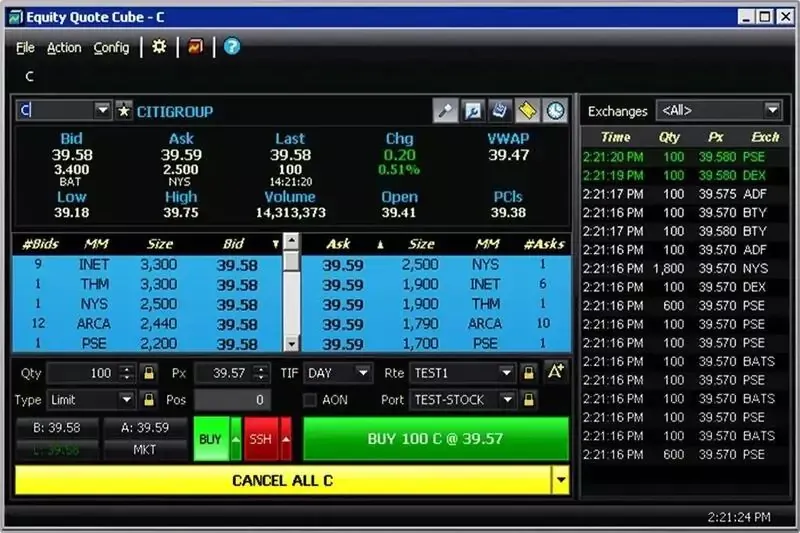This screenshot has height=533, width=800.
Task: Toggle the lock next to the Rte dropdown
Action: (529, 373)
